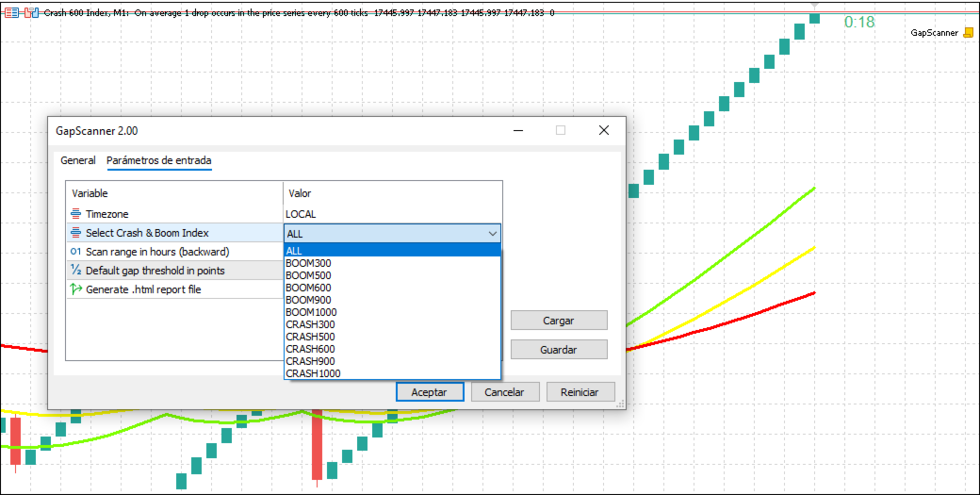Click the GapScanner label on the chart
This screenshot has height=495, width=980.
(x=935, y=32)
